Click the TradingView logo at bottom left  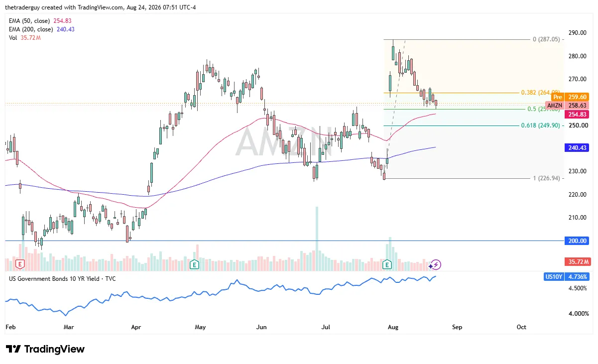click(45, 349)
